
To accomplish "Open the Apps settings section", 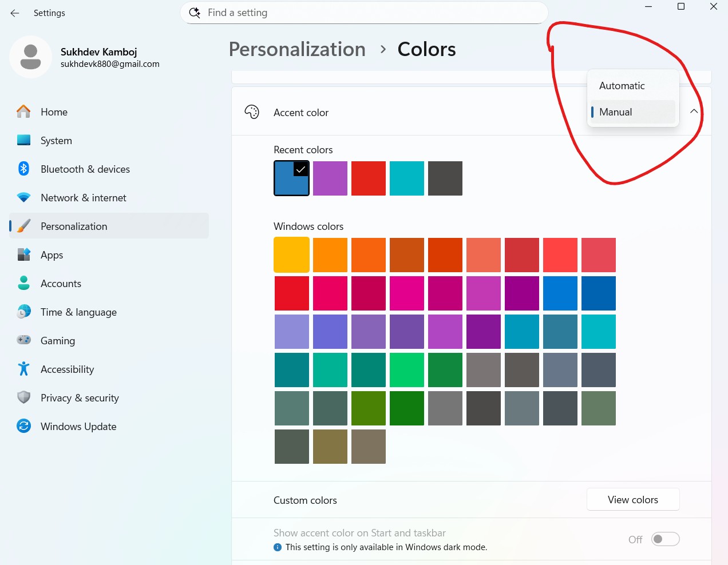I will pyautogui.click(x=50, y=254).
